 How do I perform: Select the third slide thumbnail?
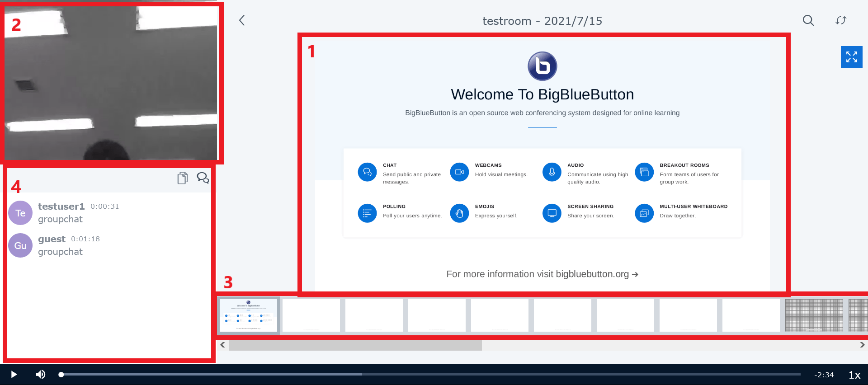pos(374,315)
